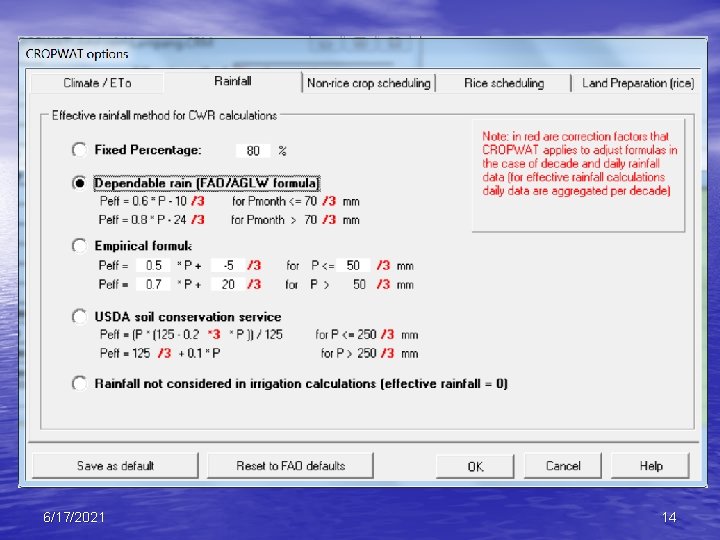Click the Fixed Percentage value field showing 80
Image resolution: width=720 pixels, height=540 pixels.
click(x=253, y=151)
